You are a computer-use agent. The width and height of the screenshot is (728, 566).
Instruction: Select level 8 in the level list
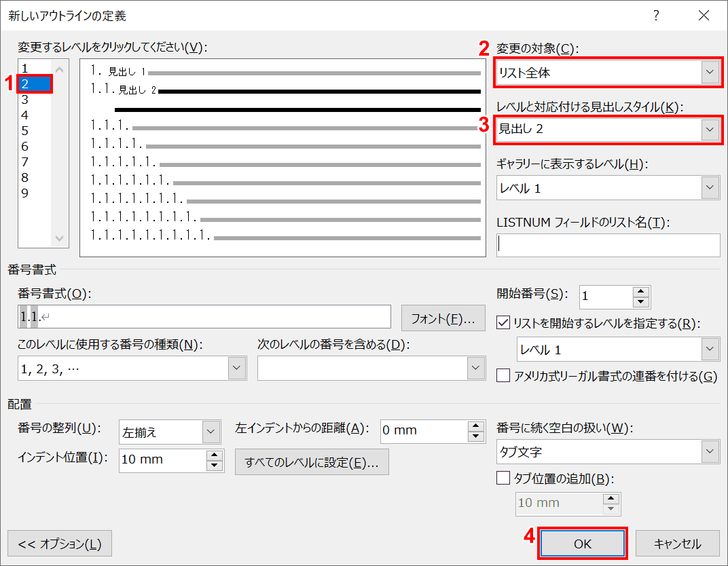pyautogui.click(x=35, y=178)
